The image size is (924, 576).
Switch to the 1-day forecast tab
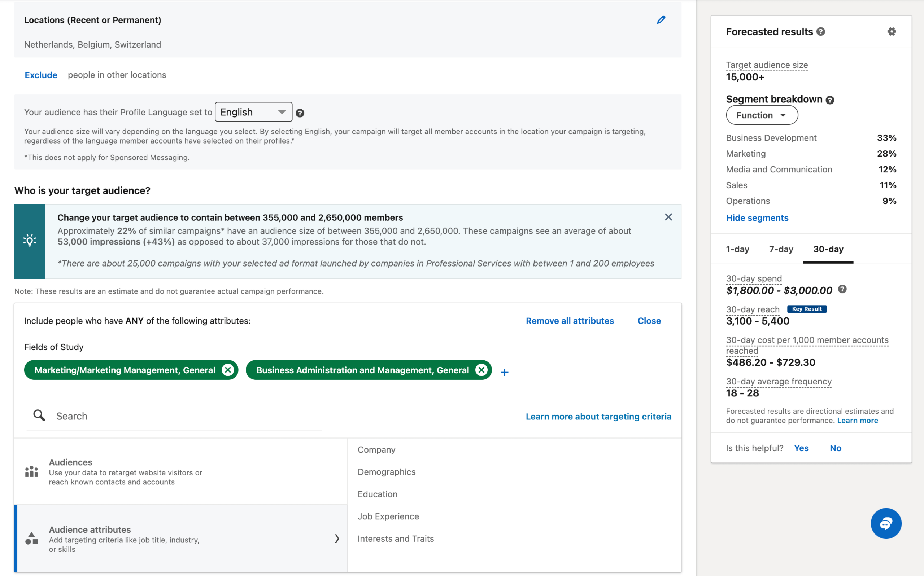point(737,249)
